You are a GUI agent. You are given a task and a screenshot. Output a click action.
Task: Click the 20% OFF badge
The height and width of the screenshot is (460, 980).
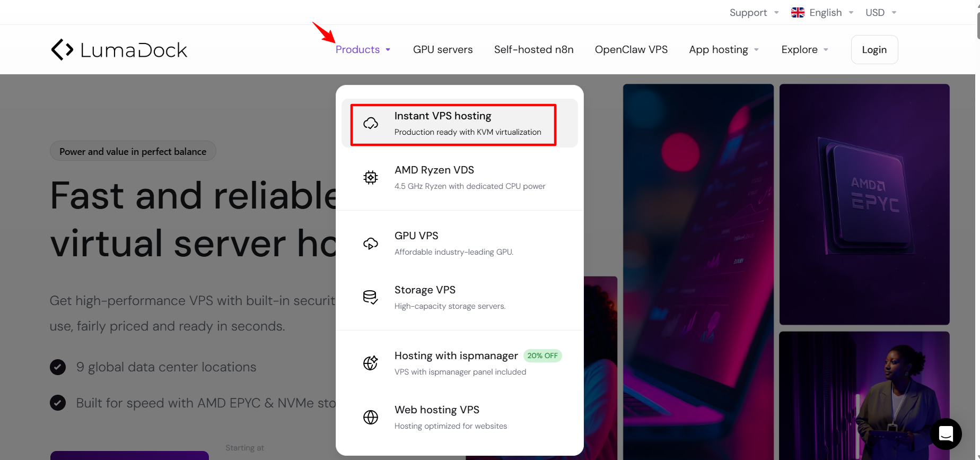542,355
